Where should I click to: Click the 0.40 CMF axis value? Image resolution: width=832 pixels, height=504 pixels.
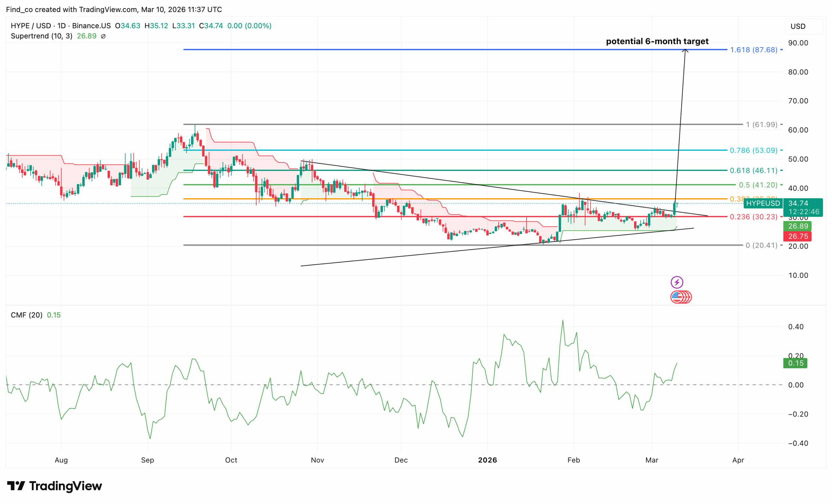click(x=796, y=327)
